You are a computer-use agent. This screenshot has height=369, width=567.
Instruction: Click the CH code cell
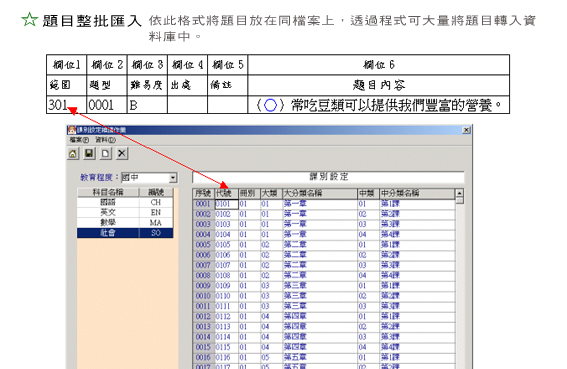point(156,202)
